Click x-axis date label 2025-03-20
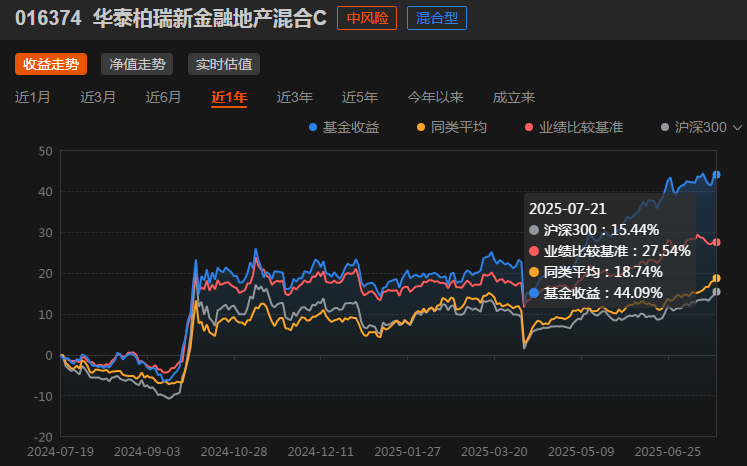 click(x=495, y=452)
